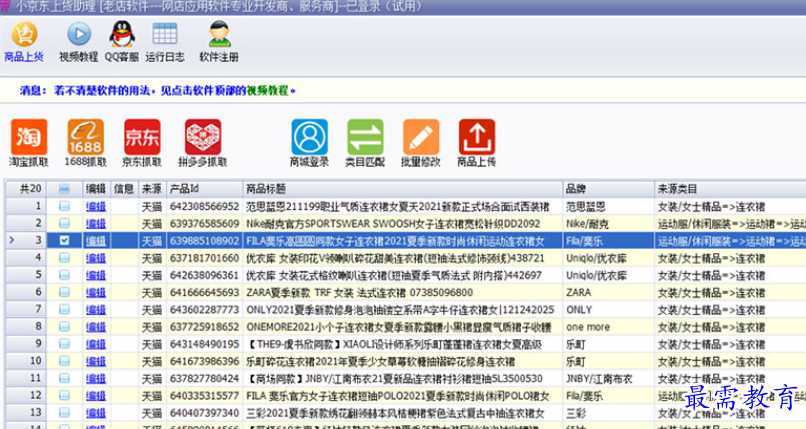Viewport: 806px width, 429px height.
Task: Click 编辑 link for row 2 Nike
Action: pos(96,223)
